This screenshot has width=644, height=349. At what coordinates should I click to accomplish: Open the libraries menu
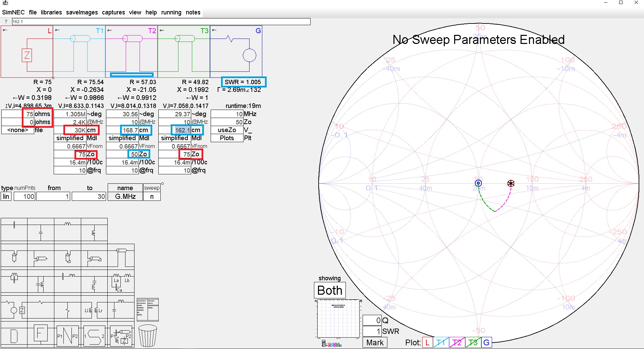pyautogui.click(x=51, y=12)
